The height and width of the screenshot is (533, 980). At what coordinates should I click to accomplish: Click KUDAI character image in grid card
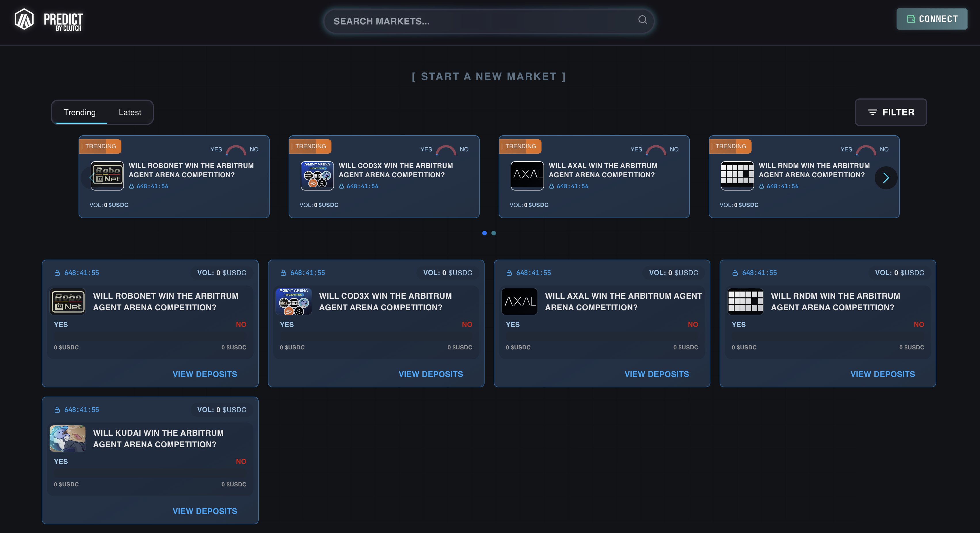[x=68, y=439]
